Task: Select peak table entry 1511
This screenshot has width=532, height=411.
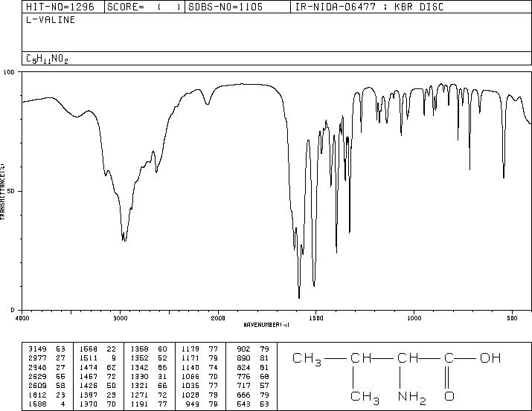Action: pyautogui.click(x=89, y=358)
